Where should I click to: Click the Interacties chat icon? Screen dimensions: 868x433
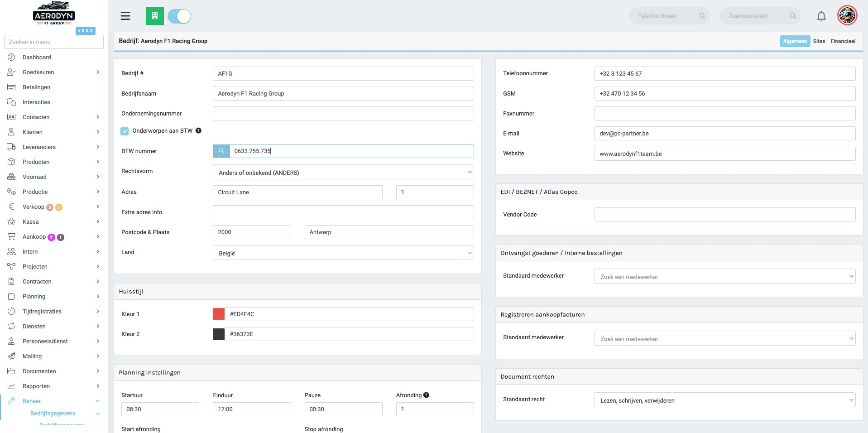pos(11,102)
